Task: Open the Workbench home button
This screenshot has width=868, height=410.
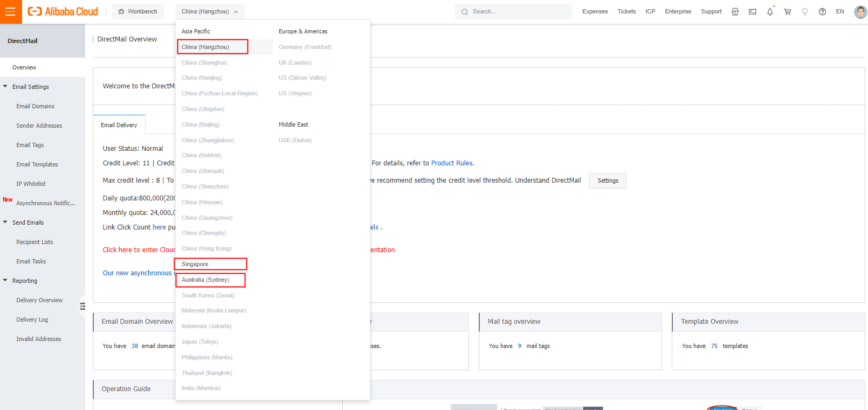Action: coord(138,11)
